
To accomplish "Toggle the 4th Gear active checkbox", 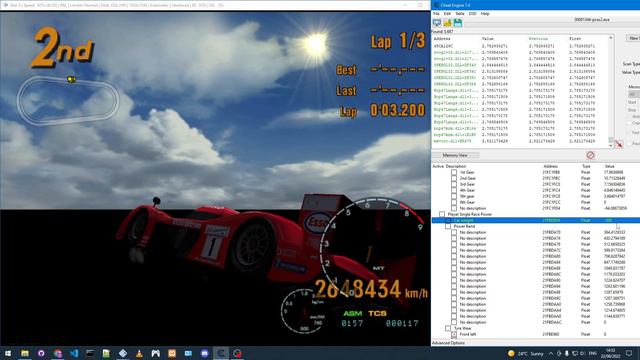I will coord(454,190).
